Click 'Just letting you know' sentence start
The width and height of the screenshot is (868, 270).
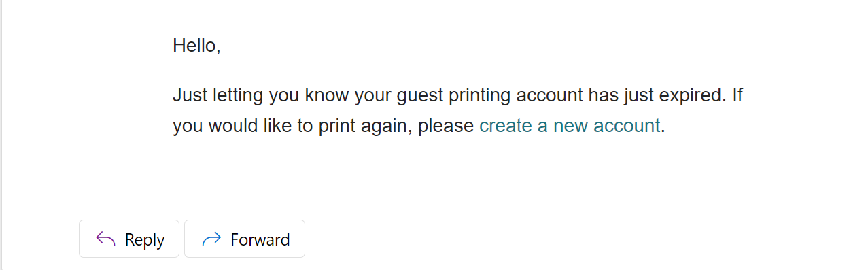click(x=261, y=95)
